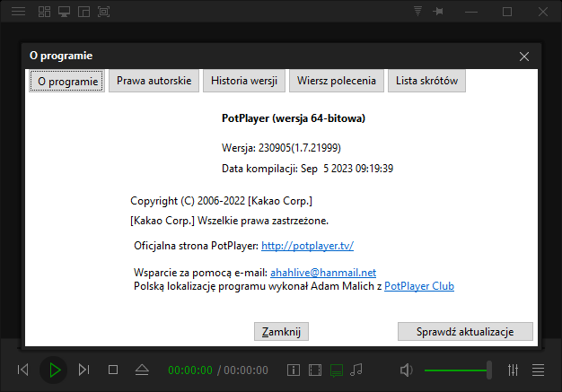Close the O programie dialog with X
The width and height of the screenshot is (562, 392).
pos(524,57)
